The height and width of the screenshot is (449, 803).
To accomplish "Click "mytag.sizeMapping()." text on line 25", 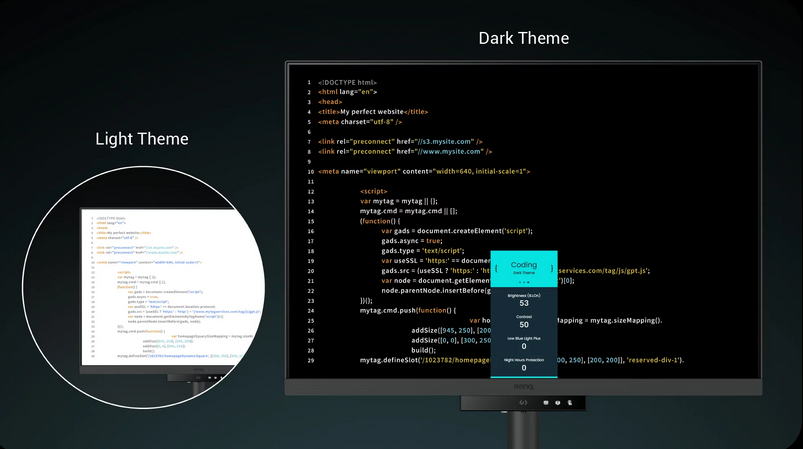I will pos(626,320).
